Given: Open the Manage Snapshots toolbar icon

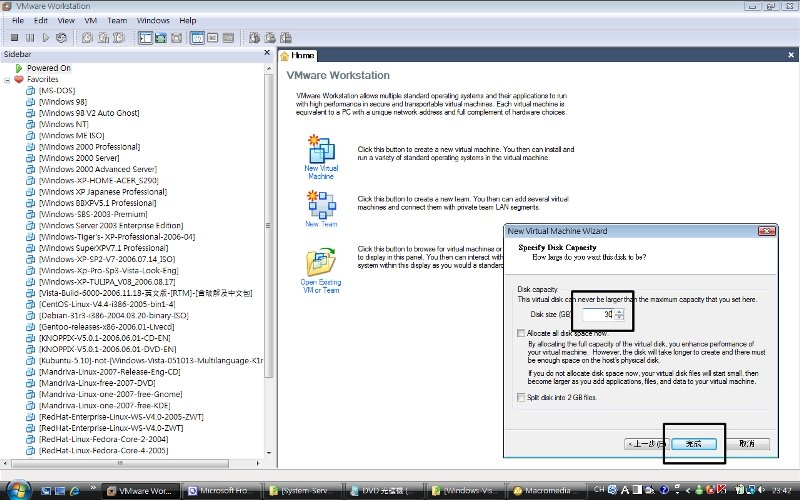Looking at the screenshot, I should point(119,38).
